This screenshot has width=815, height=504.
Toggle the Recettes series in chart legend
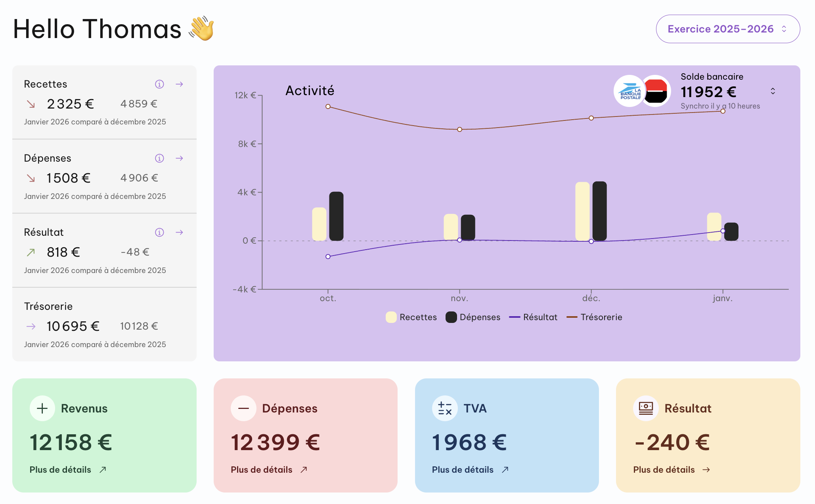click(x=411, y=317)
